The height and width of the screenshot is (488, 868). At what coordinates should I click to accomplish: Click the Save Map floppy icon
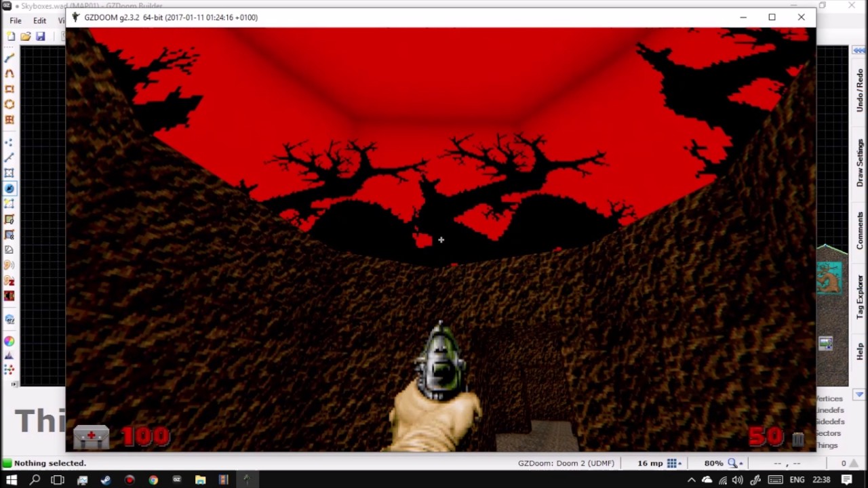pyautogui.click(x=40, y=36)
